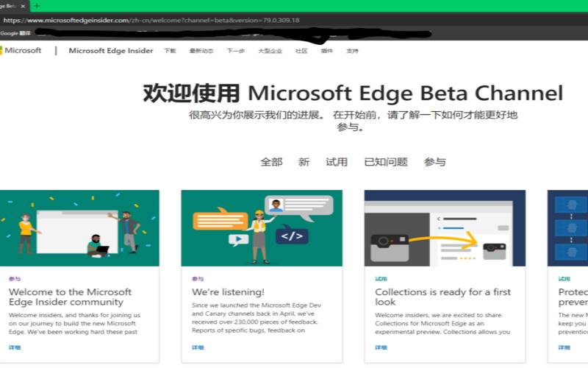The height and width of the screenshot is (368, 588).
Task: Click the Microsoft logo
Action: (21, 50)
